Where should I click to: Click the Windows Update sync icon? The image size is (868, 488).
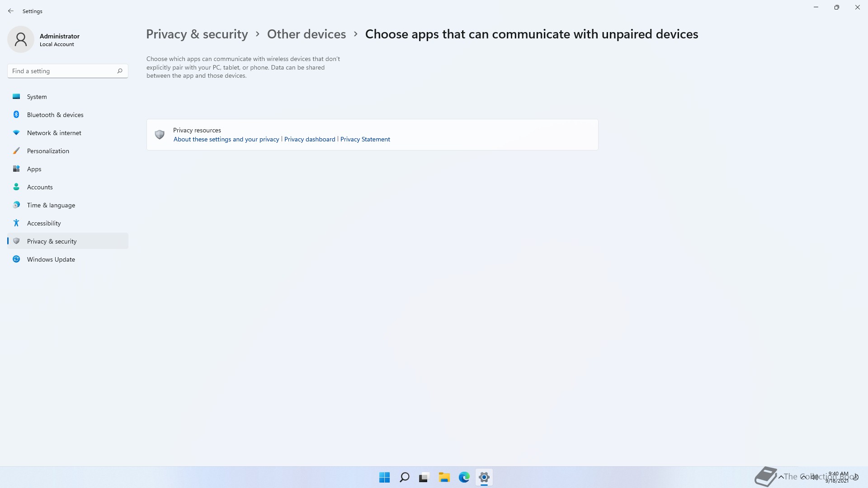pos(16,259)
